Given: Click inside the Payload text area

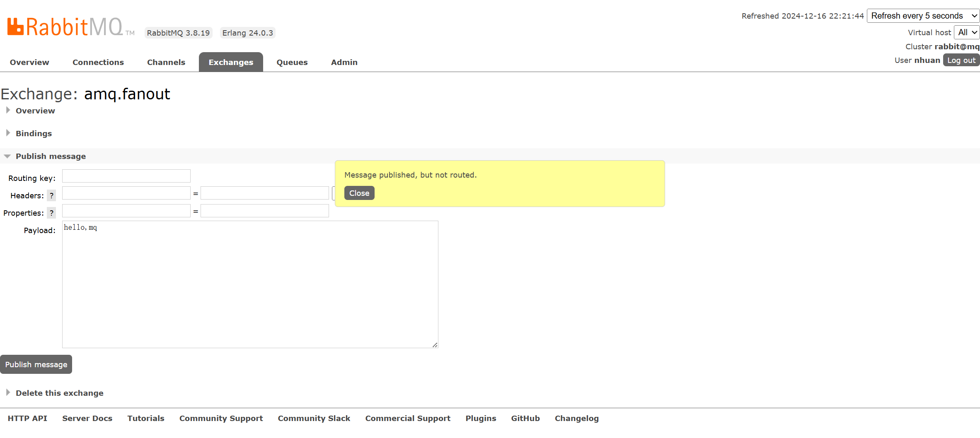Looking at the screenshot, I should pos(250,284).
